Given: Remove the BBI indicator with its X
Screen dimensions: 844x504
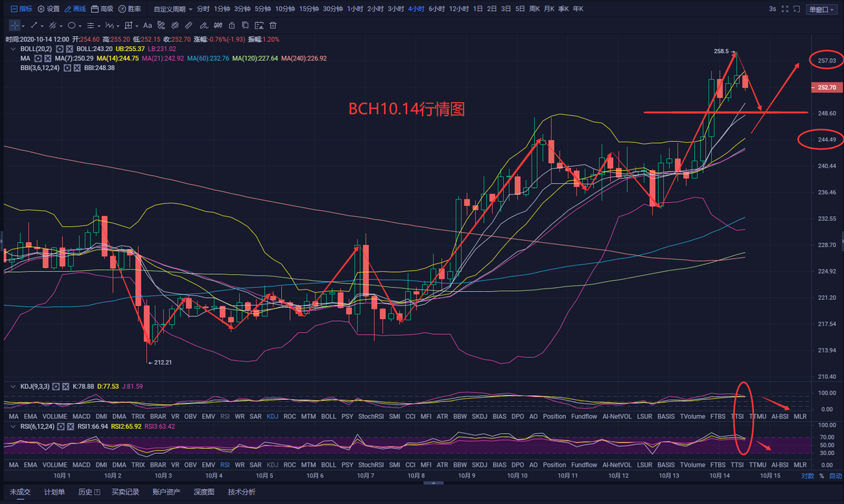Looking at the screenshot, I should tap(77, 68).
